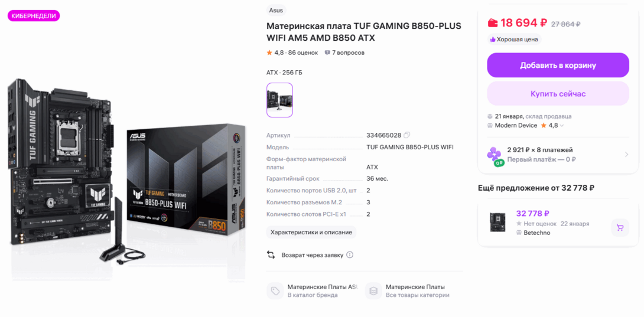644x317 pixels.
Task: Expand the Modern Device seller rating chevron
Action: pos(562,126)
